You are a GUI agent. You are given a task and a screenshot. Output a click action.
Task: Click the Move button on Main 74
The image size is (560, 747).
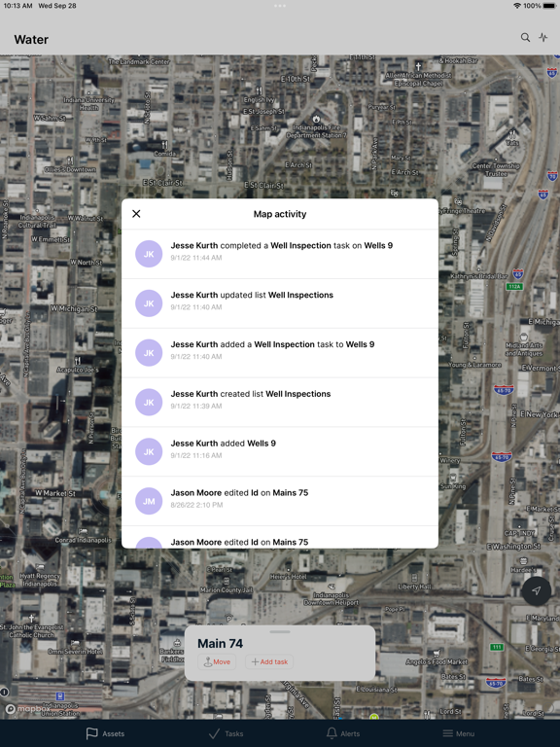(x=217, y=661)
